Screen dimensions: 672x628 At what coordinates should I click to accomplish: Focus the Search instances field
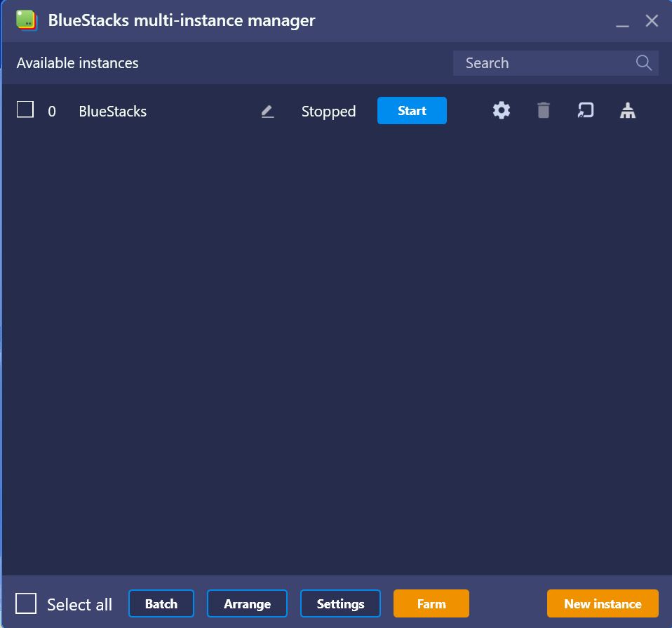pos(556,63)
